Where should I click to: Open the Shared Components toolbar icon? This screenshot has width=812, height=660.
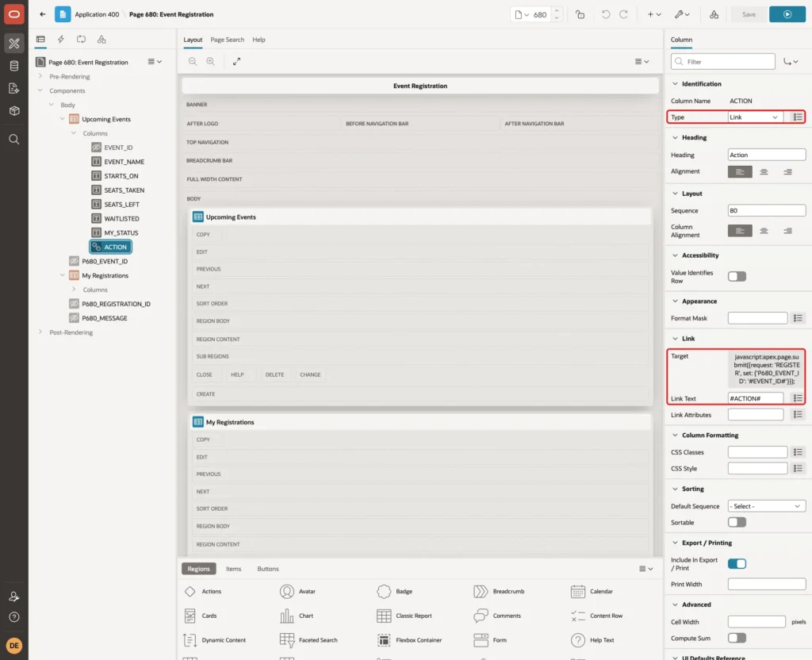[x=714, y=14]
